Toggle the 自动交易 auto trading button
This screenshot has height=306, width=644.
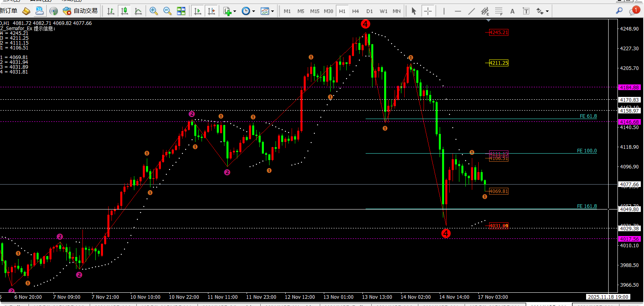(80, 11)
